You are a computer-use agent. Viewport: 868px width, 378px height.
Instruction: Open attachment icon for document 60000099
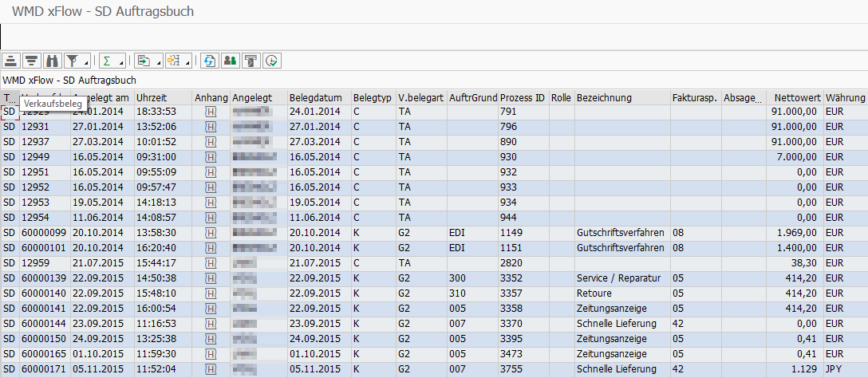click(211, 233)
